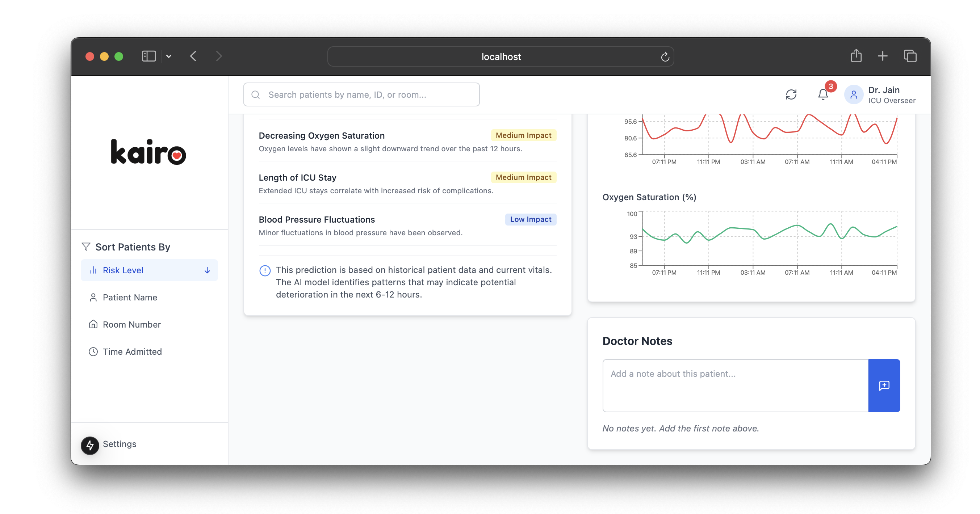Click the notification bell icon

(x=822, y=94)
